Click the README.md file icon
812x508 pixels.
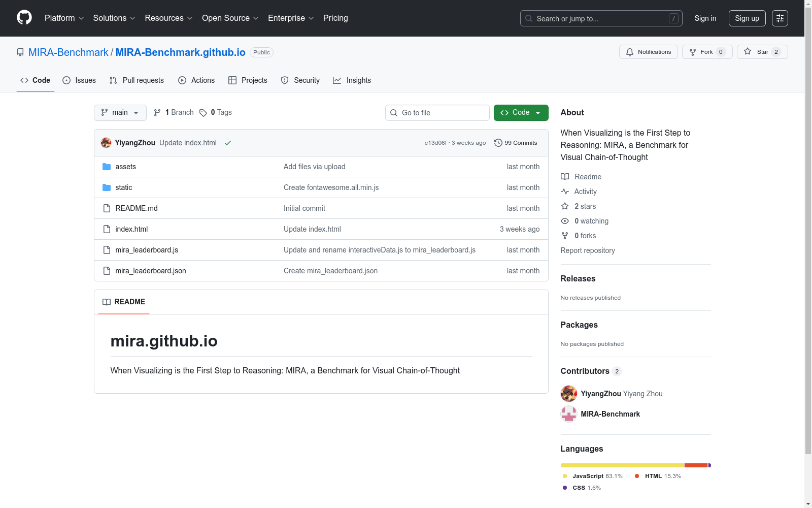click(x=107, y=208)
